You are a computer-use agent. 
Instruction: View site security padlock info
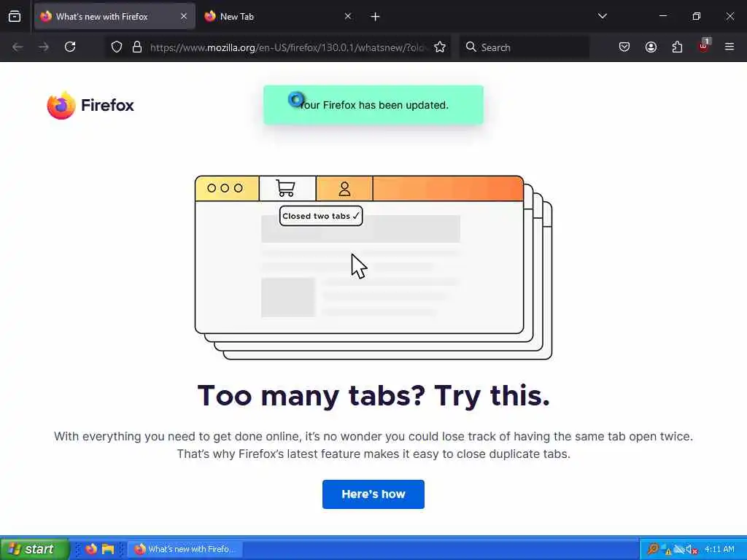coord(137,47)
